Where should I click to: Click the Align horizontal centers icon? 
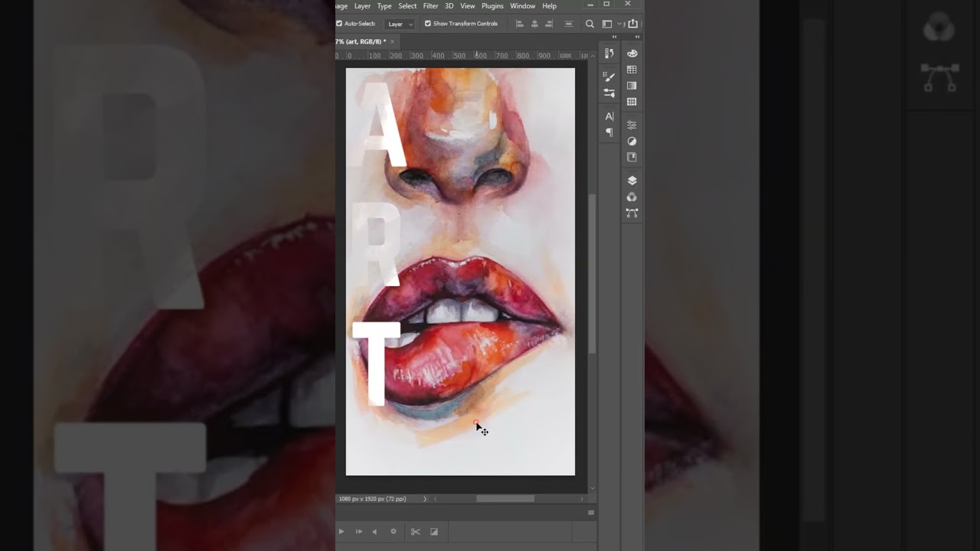coord(534,24)
